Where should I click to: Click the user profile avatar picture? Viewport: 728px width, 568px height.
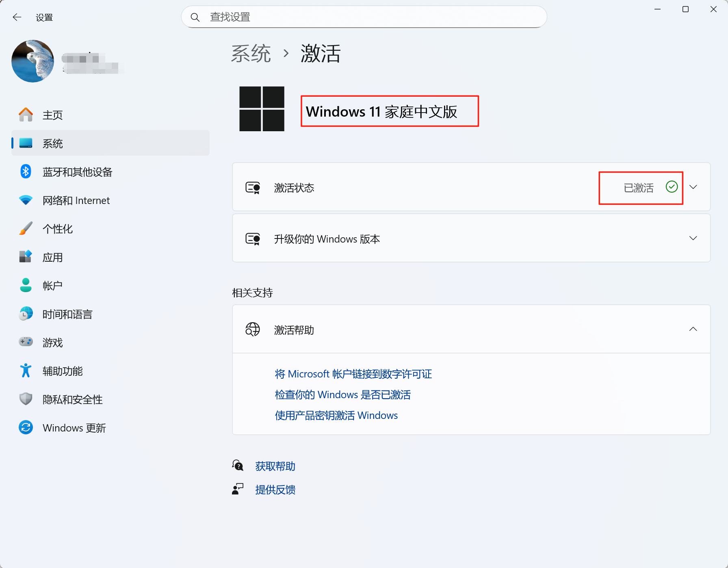[x=32, y=61]
